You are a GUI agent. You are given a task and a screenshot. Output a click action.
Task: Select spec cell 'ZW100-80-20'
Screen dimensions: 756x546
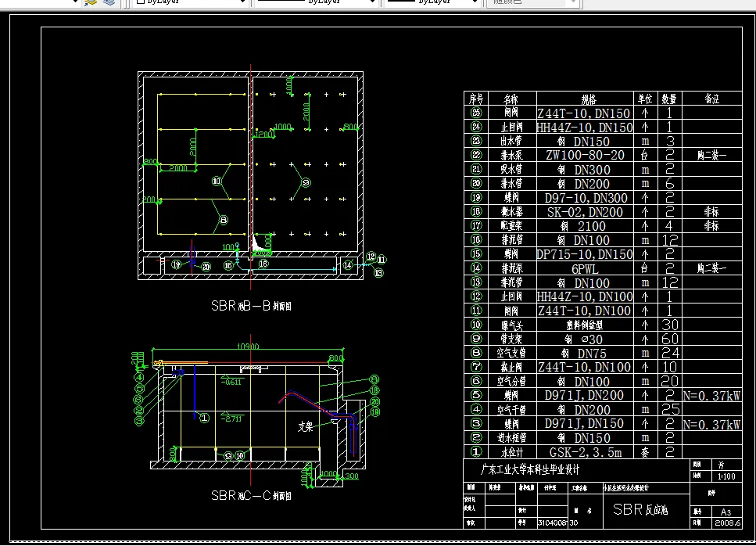(585, 156)
